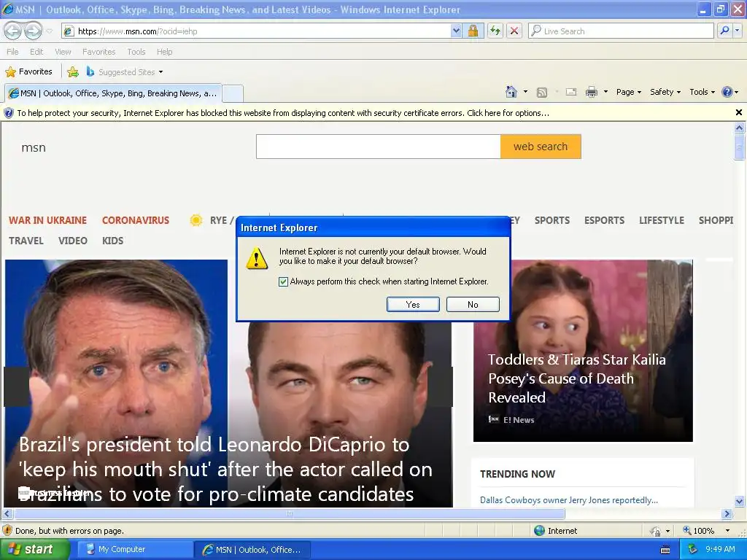The height and width of the screenshot is (560, 747).
Task: Open zoom level dropdown arrow
Action: coord(727,531)
